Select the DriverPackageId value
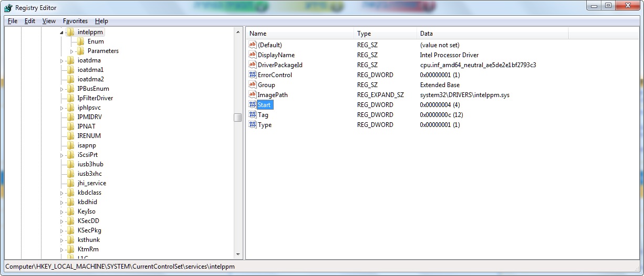This screenshot has width=644, height=276. [280, 65]
